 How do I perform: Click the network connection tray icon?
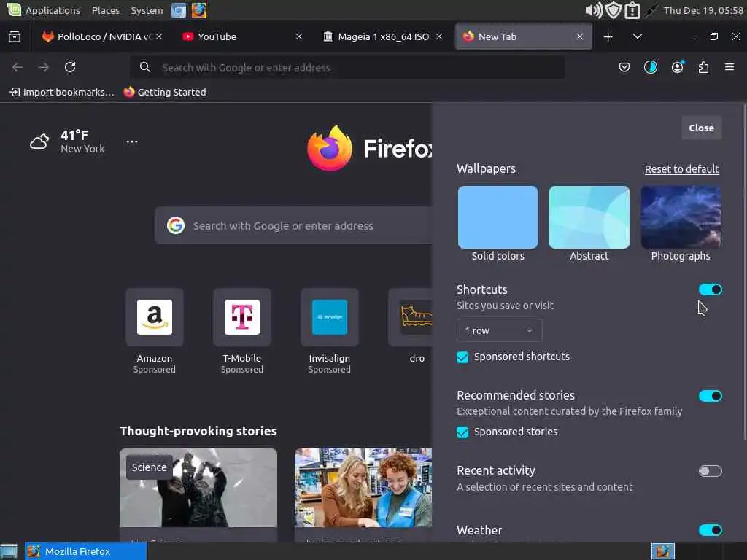tap(651, 10)
